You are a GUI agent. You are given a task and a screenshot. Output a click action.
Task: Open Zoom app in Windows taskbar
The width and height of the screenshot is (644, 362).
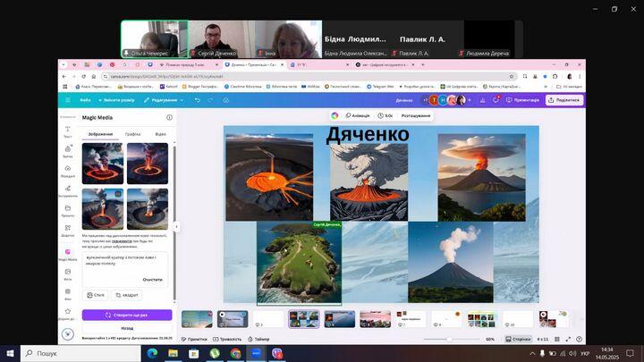257,353
